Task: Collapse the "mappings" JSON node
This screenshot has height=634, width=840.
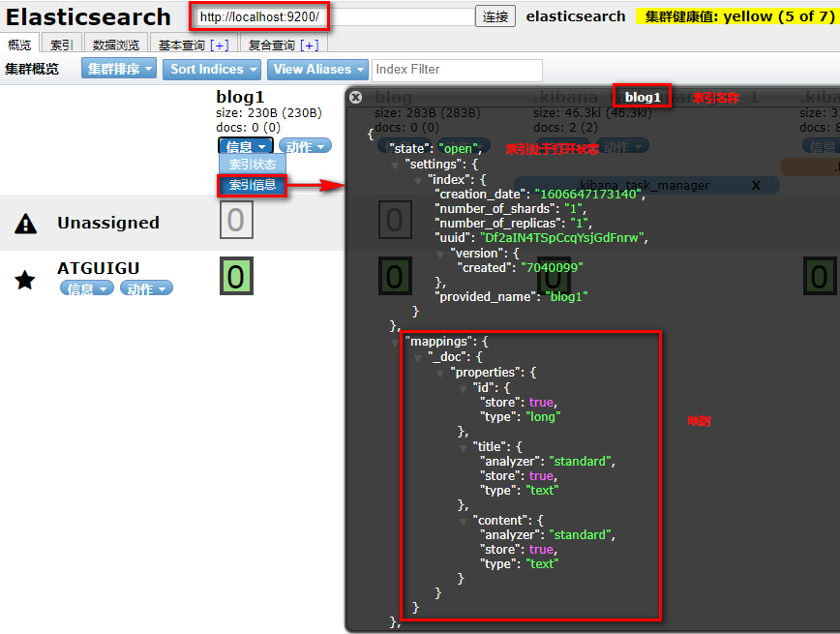Action: tap(395, 343)
